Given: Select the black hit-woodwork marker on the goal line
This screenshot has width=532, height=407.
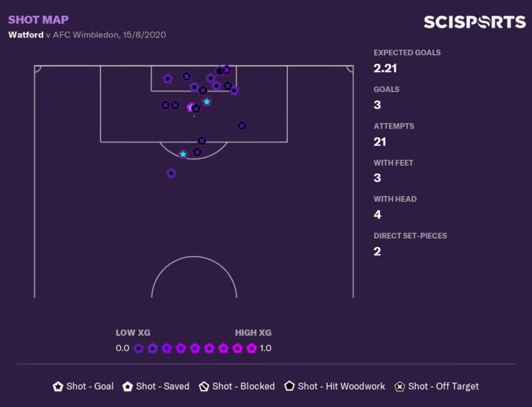Looking at the screenshot, I should [219, 70].
